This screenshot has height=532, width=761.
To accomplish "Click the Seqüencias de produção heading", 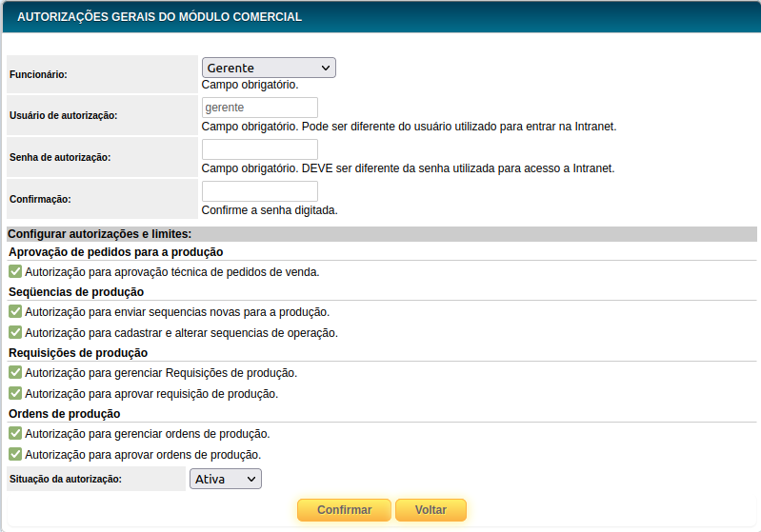I will click(76, 292).
